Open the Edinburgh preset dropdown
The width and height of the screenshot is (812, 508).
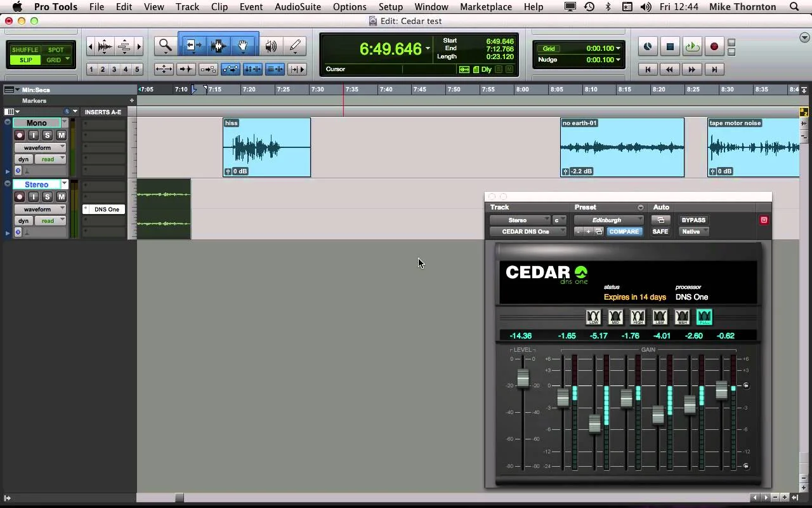point(609,220)
